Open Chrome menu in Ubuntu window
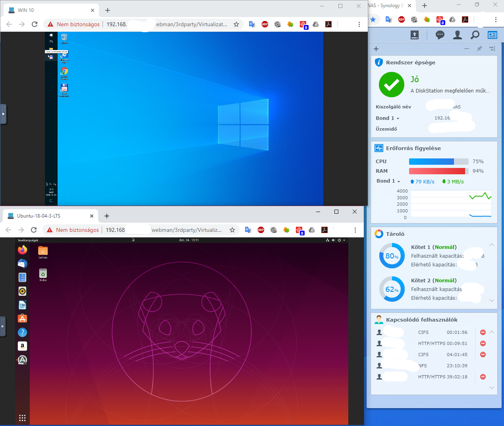This screenshot has height=426, width=504. 355,230
